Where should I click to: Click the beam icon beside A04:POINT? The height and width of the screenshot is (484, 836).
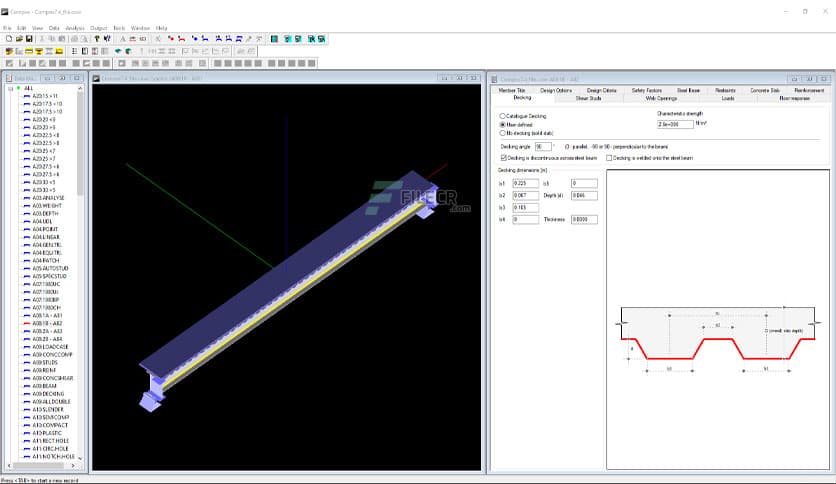click(25, 229)
